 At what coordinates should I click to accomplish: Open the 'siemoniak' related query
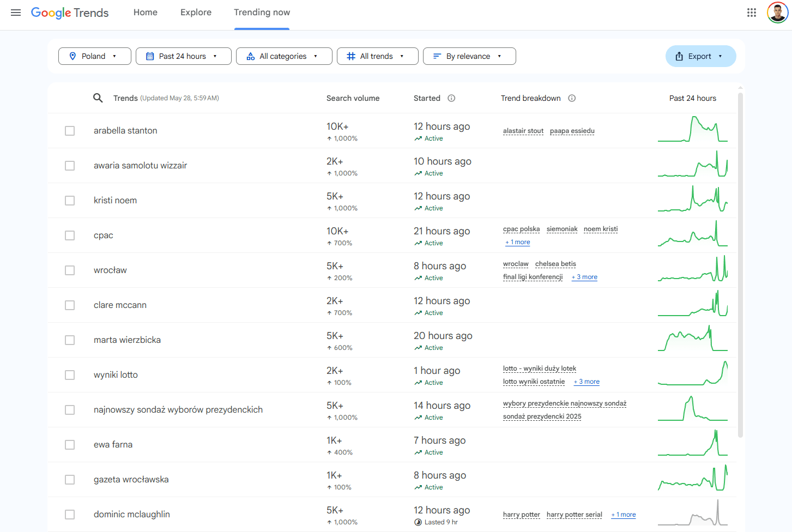562,229
